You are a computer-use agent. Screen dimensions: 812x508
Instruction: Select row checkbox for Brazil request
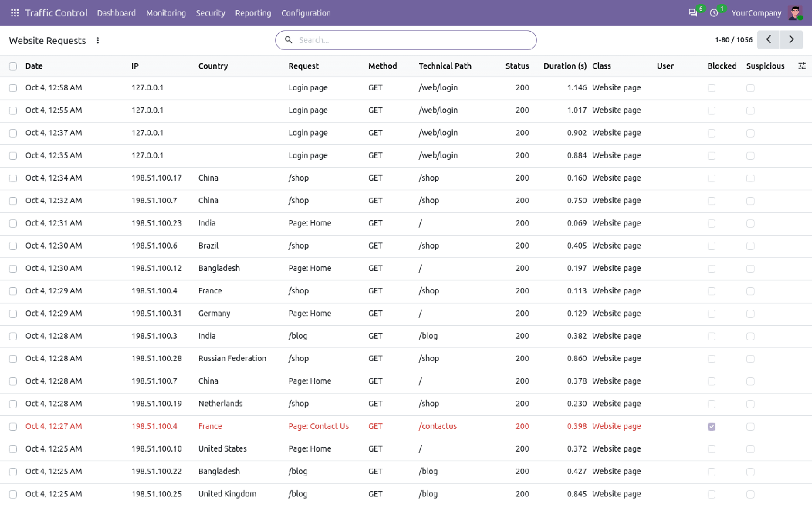pyautogui.click(x=13, y=246)
